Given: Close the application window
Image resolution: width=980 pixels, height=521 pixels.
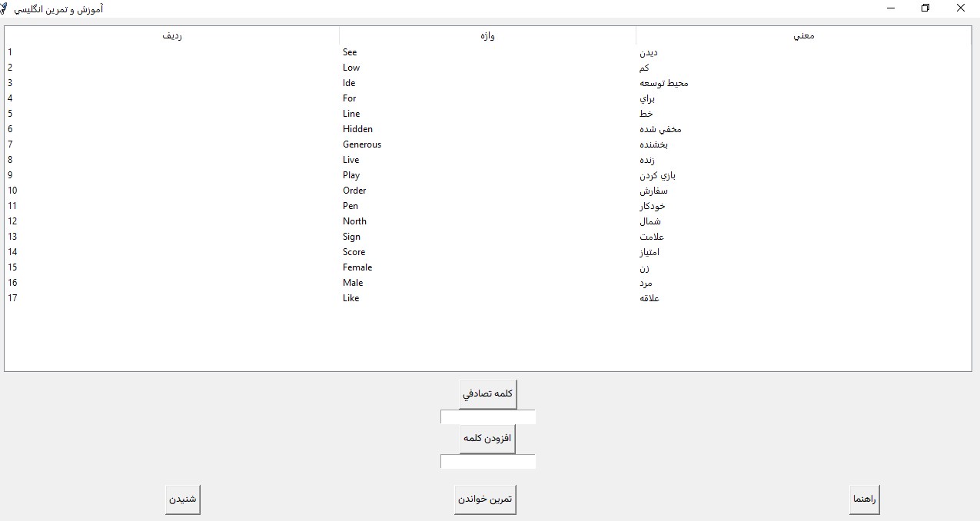Looking at the screenshot, I should [x=961, y=8].
